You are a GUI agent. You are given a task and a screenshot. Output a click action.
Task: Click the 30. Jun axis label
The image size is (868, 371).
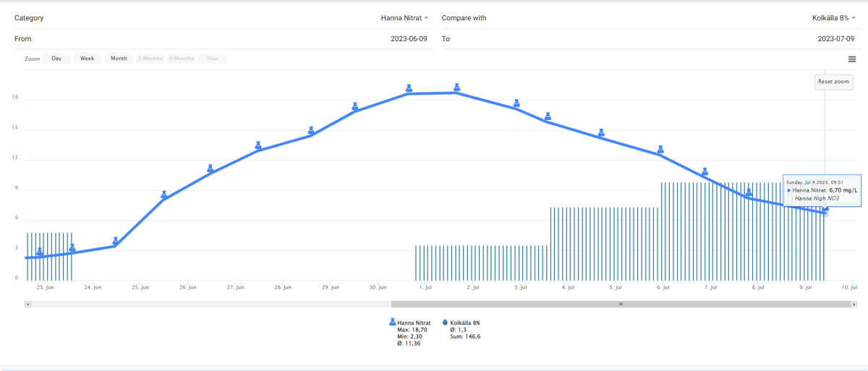pyautogui.click(x=378, y=287)
